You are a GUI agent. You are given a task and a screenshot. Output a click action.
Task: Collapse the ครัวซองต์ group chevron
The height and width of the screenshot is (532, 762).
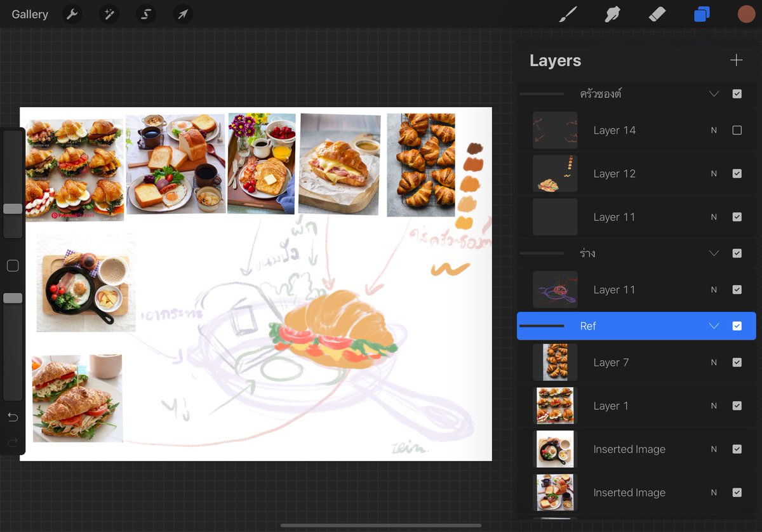pos(714,93)
